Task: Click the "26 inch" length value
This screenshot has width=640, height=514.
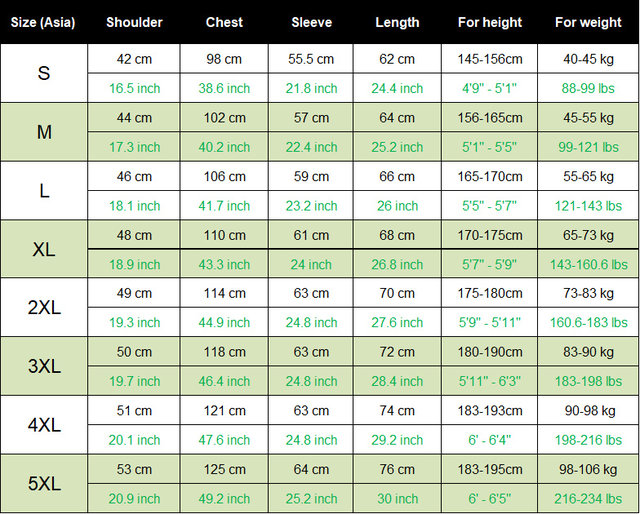Action: pyautogui.click(x=397, y=206)
